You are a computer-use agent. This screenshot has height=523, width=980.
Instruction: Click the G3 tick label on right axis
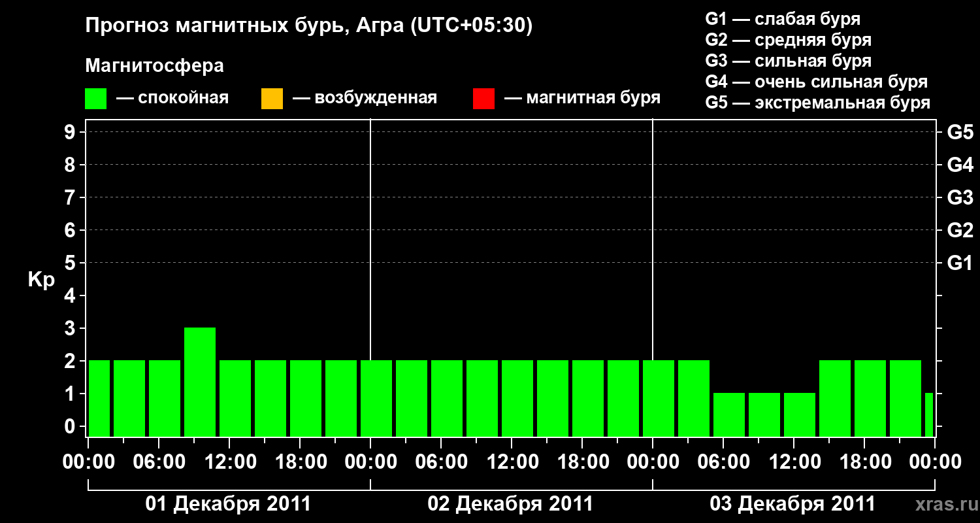pos(960,197)
